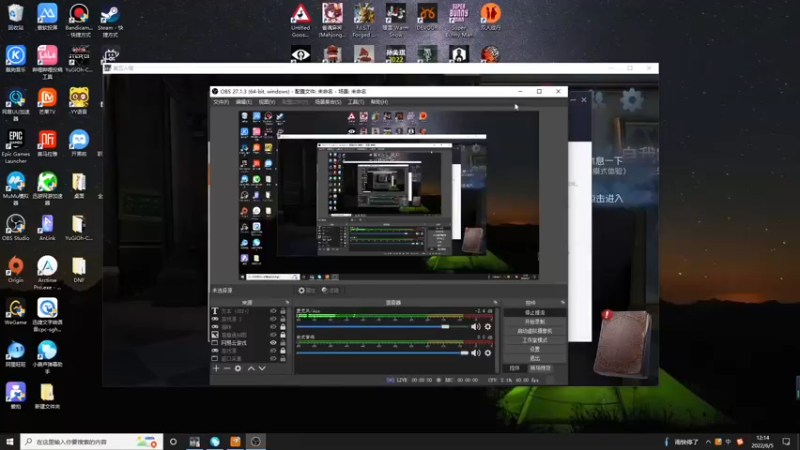Screen dimensions: 800x450
Task: Mute the 台式音响 desktop audio speaker icon
Action: [x=476, y=353]
